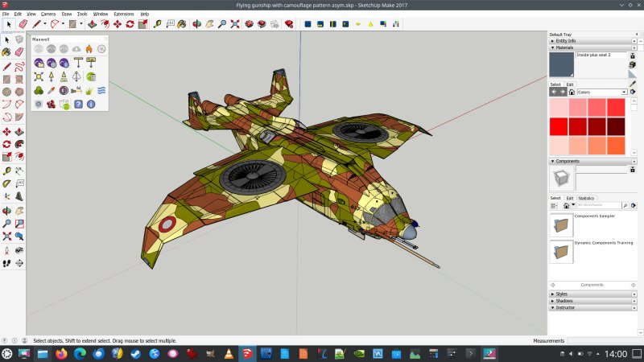Open the Colors material library dropdown
Screen dimensions: 644x362
pos(601,93)
